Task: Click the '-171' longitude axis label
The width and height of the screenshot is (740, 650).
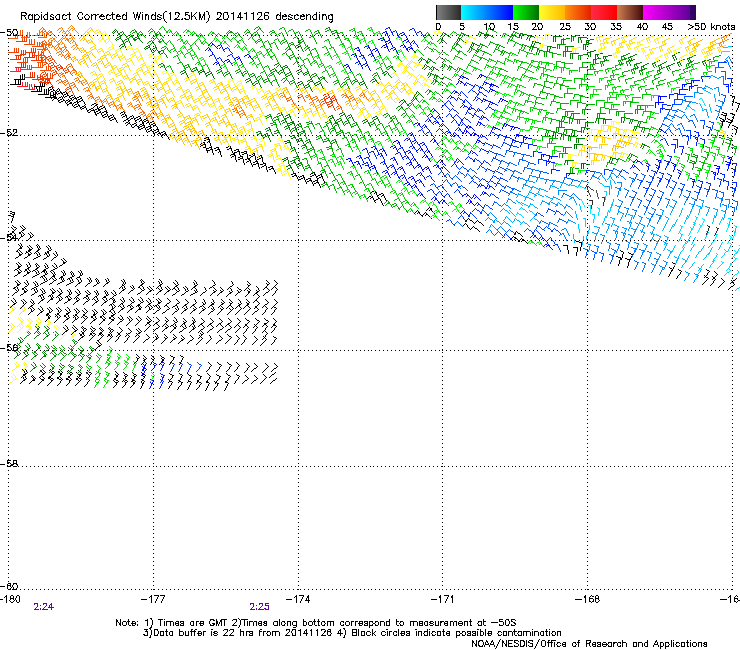Action: tap(442, 599)
